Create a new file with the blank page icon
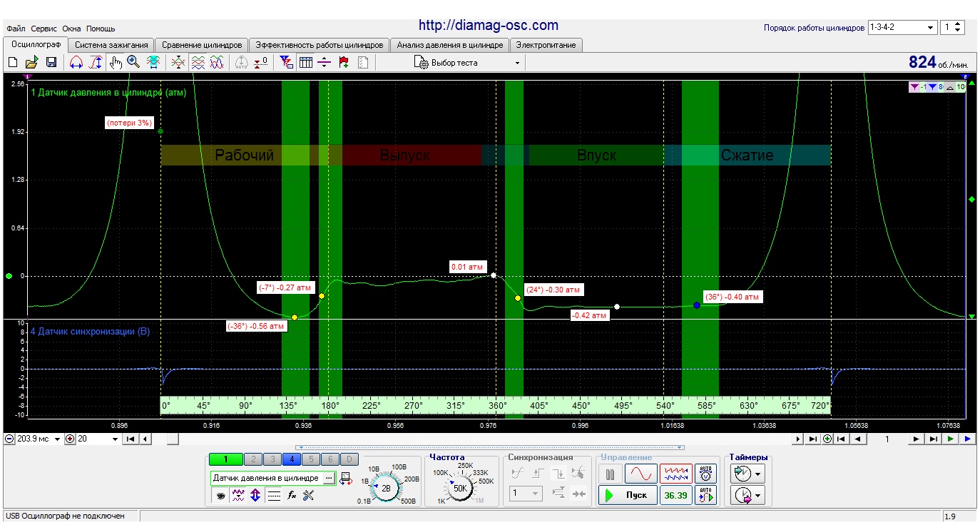Image resolution: width=980 pixels, height=525 pixels. (13, 63)
